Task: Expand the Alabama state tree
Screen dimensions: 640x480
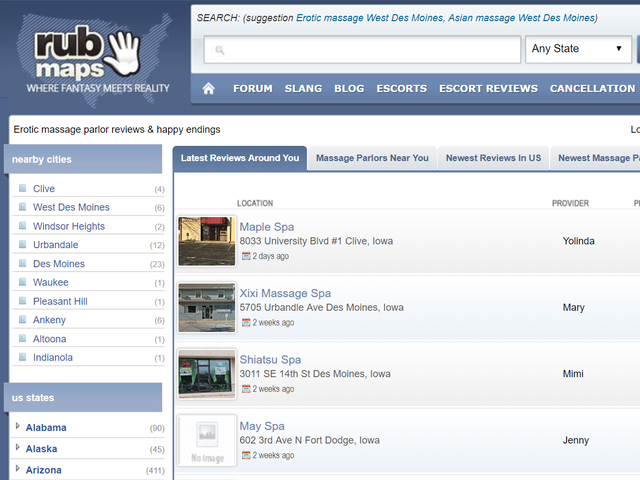Action: [17, 426]
